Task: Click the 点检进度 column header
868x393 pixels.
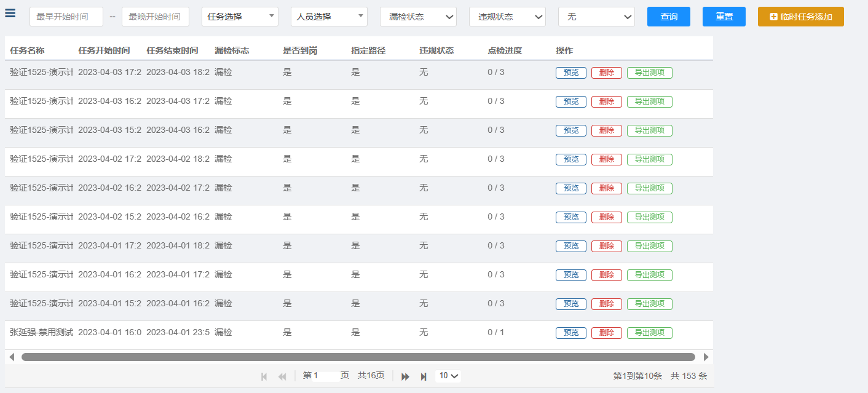Action: 505,50
